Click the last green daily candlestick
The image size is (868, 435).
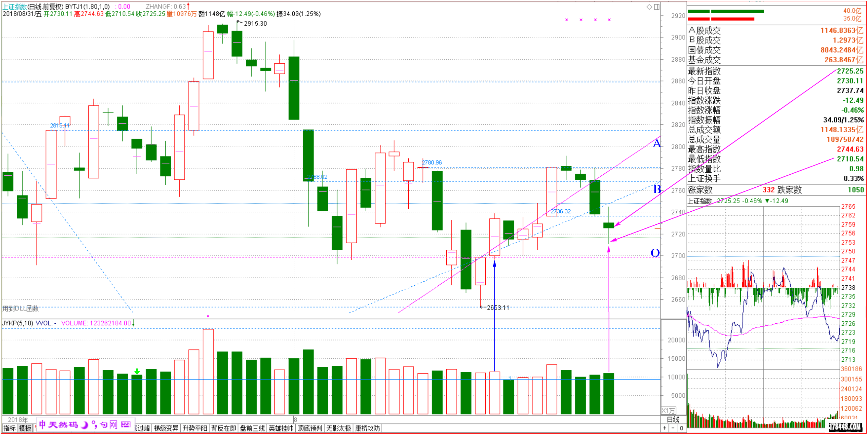tap(609, 225)
